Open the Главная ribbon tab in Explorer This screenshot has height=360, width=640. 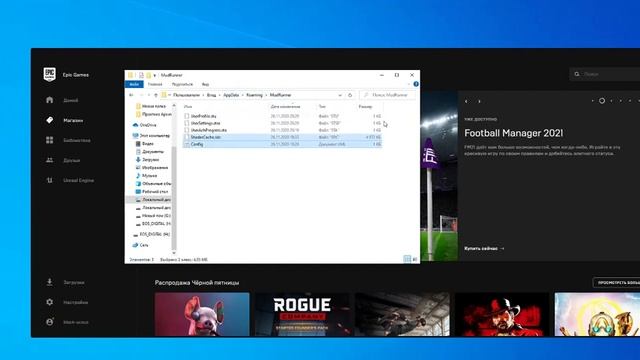point(155,84)
